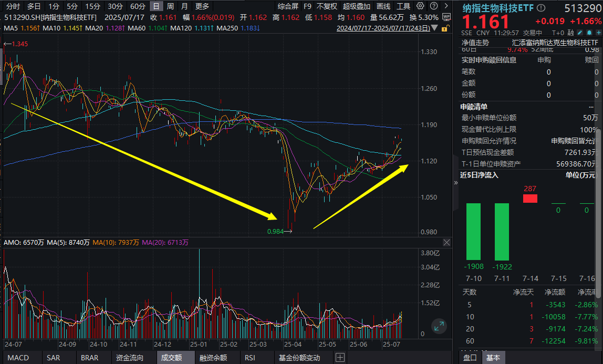Open the chart settings gear icon
Viewport: 603px width, 364px height.
coord(420,6)
